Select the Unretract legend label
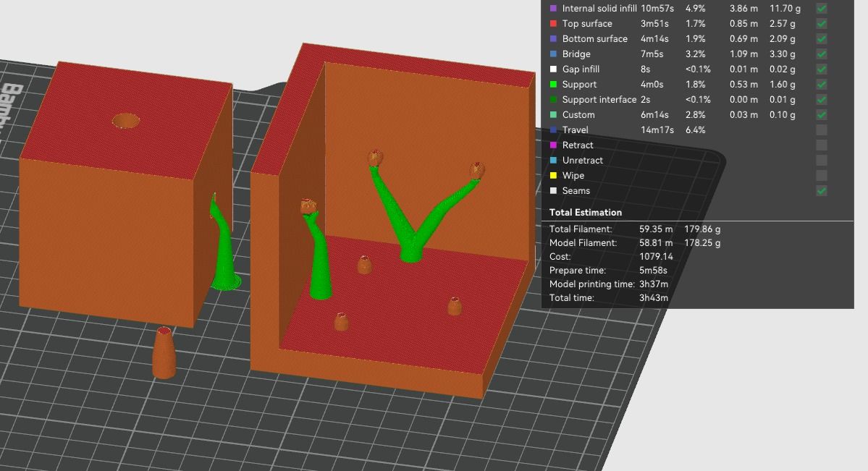Screen dimensions: 868x471 [x=582, y=161]
